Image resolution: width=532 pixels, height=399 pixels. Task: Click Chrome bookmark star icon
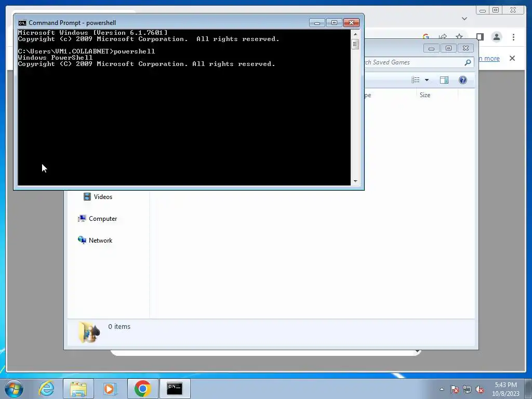459,37
